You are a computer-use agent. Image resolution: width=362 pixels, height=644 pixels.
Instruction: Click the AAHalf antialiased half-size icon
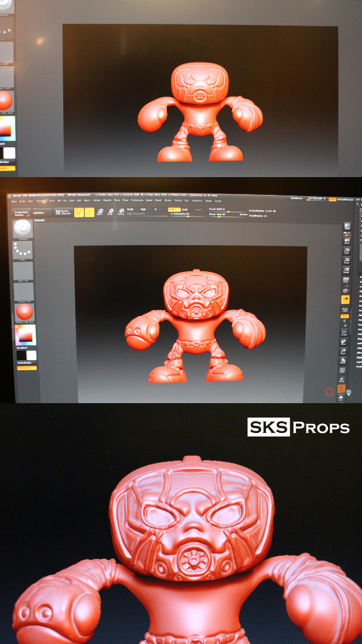[x=346, y=270]
